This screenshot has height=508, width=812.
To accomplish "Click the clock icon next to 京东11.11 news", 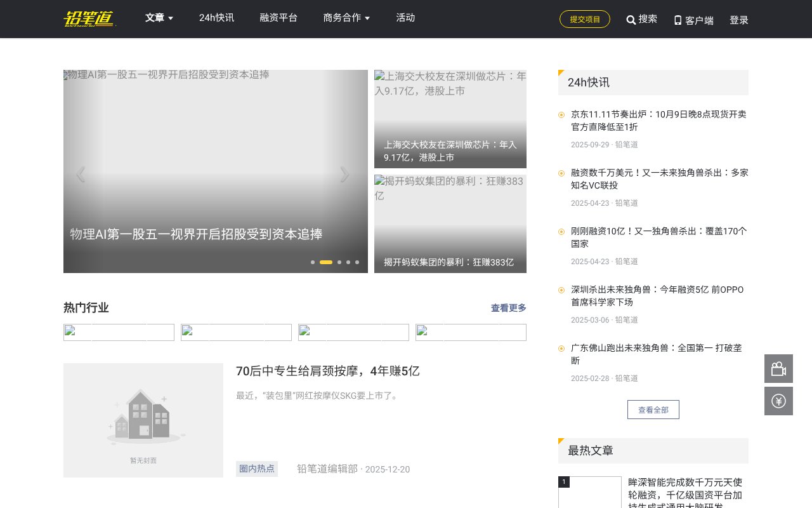I will pyautogui.click(x=561, y=115).
